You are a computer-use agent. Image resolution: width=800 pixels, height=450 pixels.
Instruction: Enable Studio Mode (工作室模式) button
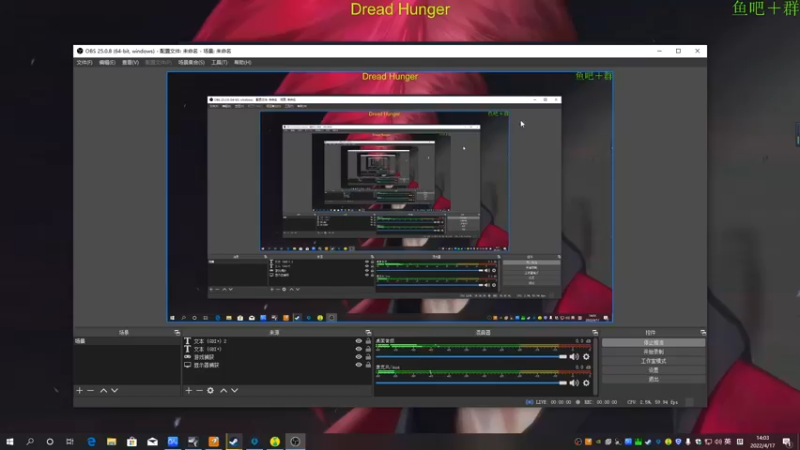pyautogui.click(x=654, y=361)
